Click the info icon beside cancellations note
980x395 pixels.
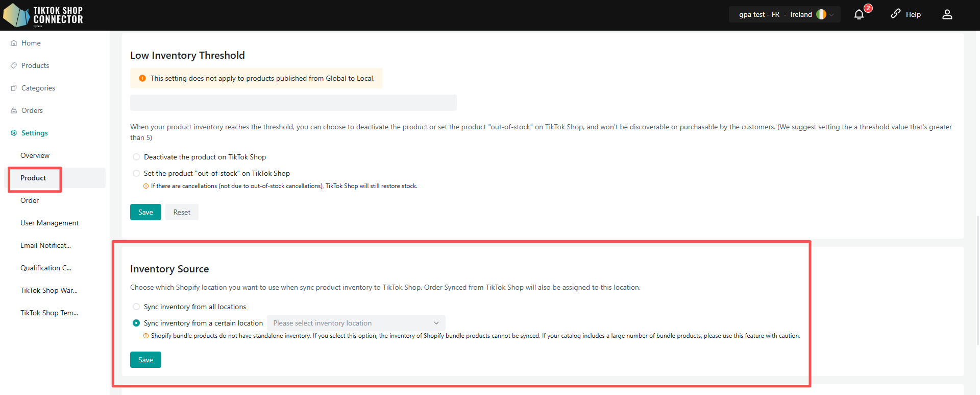146,186
